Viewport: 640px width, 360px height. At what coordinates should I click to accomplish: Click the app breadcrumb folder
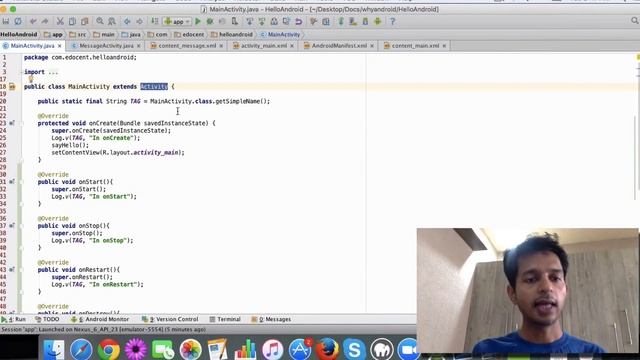pyautogui.click(x=53, y=35)
